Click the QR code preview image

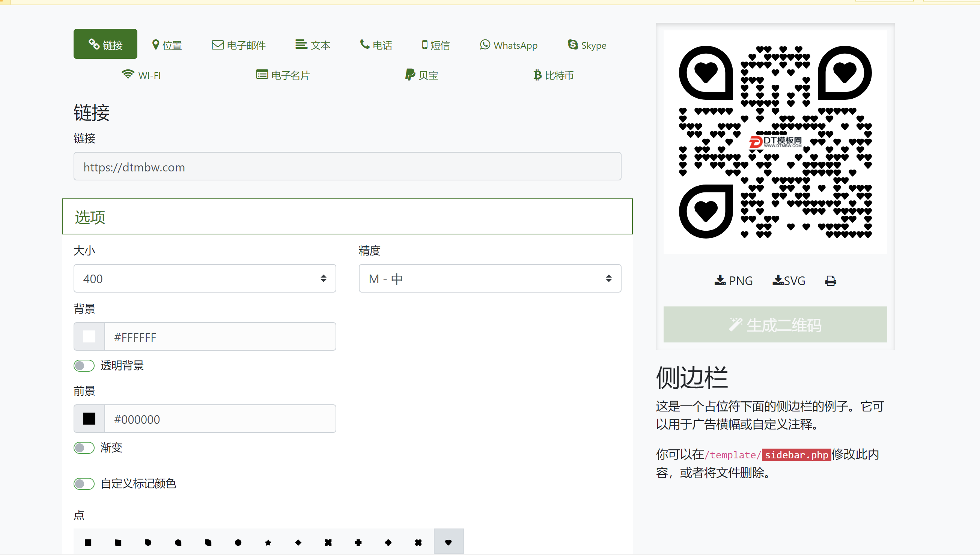[x=775, y=142]
